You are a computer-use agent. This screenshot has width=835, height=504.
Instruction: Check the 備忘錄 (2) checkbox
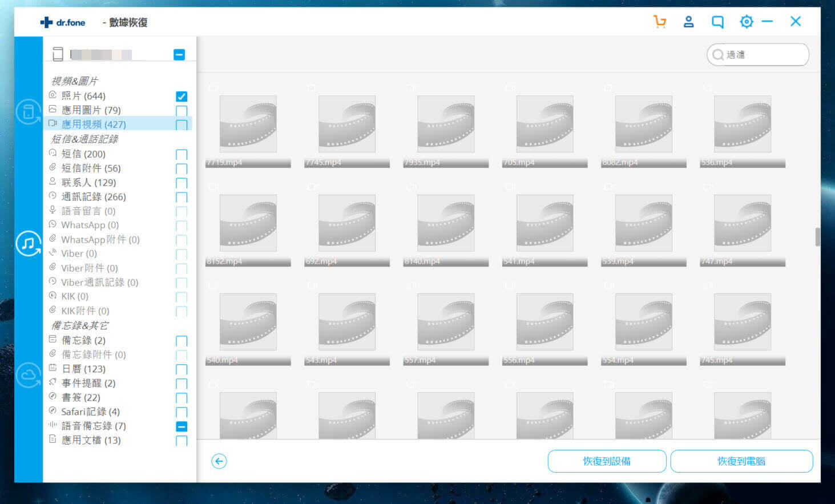181,341
